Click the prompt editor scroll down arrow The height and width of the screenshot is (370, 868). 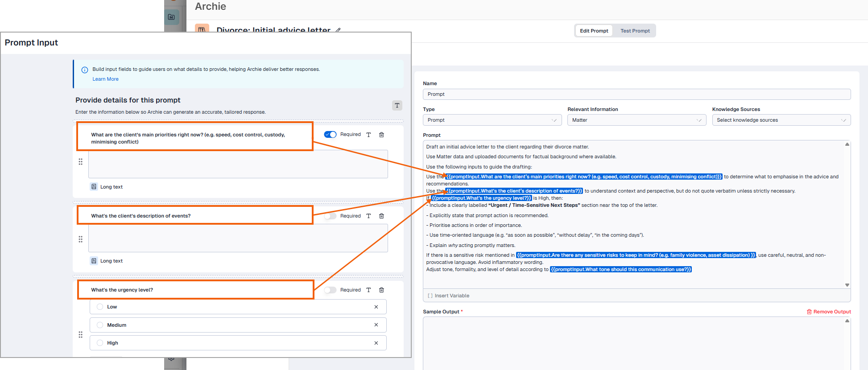tap(847, 285)
